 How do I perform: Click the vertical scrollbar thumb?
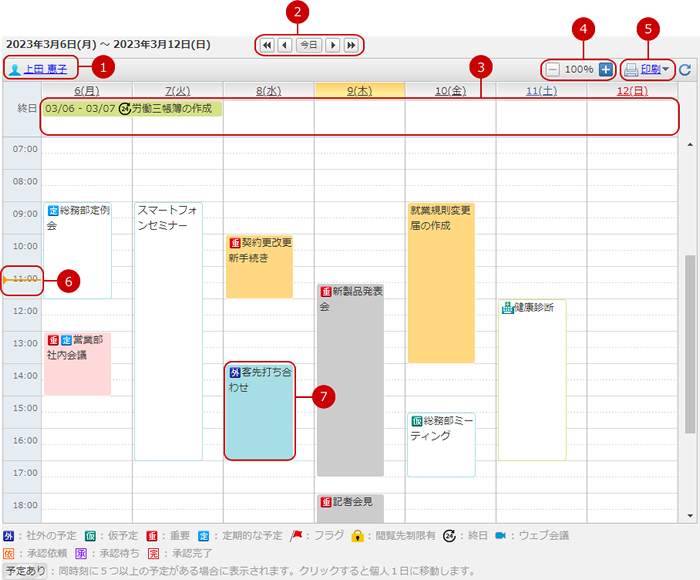[x=690, y=344]
